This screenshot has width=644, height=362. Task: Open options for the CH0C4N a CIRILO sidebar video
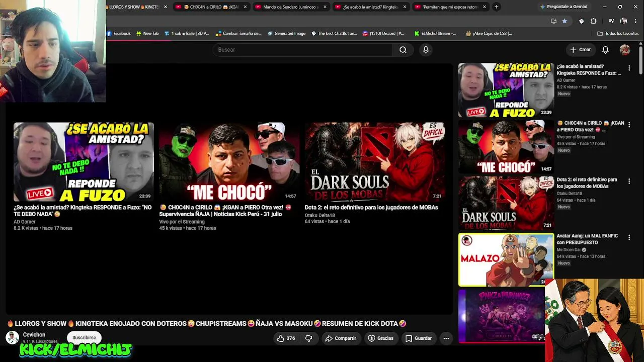pos(629,124)
